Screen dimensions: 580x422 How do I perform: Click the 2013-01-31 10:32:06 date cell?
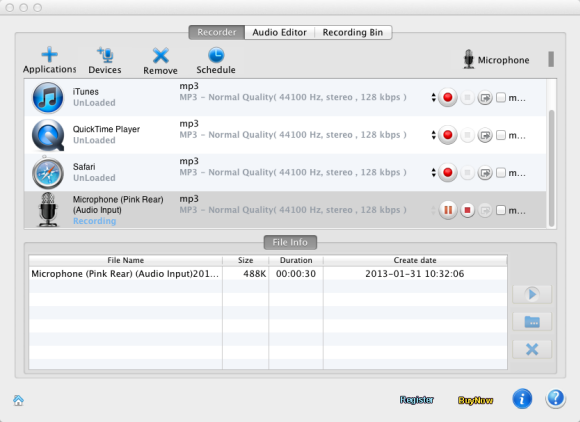[415, 274]
